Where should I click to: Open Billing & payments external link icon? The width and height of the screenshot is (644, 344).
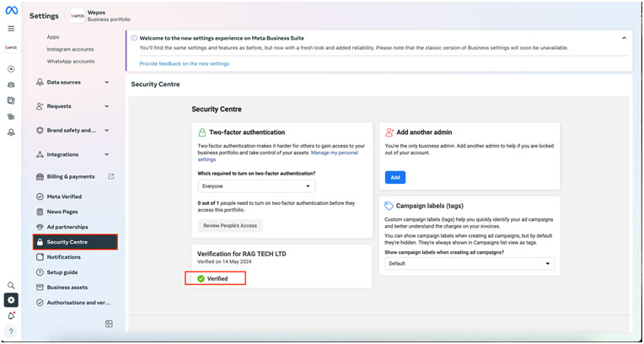point(111,176)
